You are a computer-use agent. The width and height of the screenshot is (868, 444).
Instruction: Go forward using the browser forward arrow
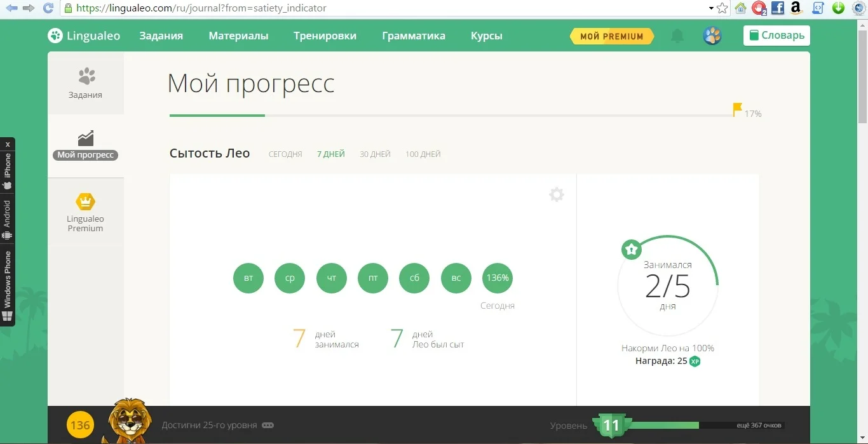[29, 8]
